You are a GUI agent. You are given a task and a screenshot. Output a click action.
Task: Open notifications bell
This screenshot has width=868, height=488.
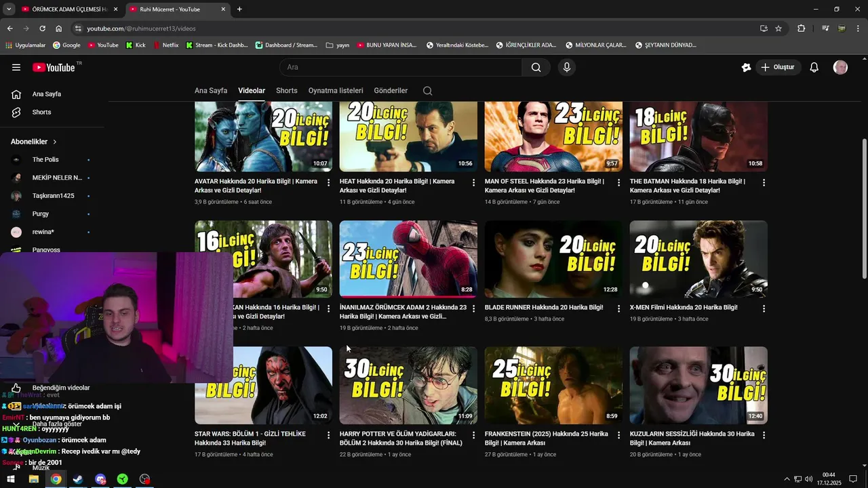[814, 67]
